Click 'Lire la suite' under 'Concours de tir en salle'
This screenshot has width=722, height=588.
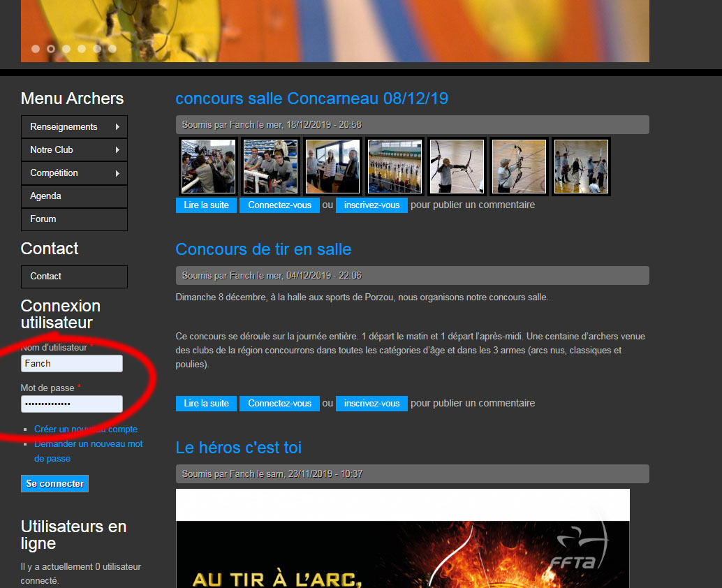[206, 404]
